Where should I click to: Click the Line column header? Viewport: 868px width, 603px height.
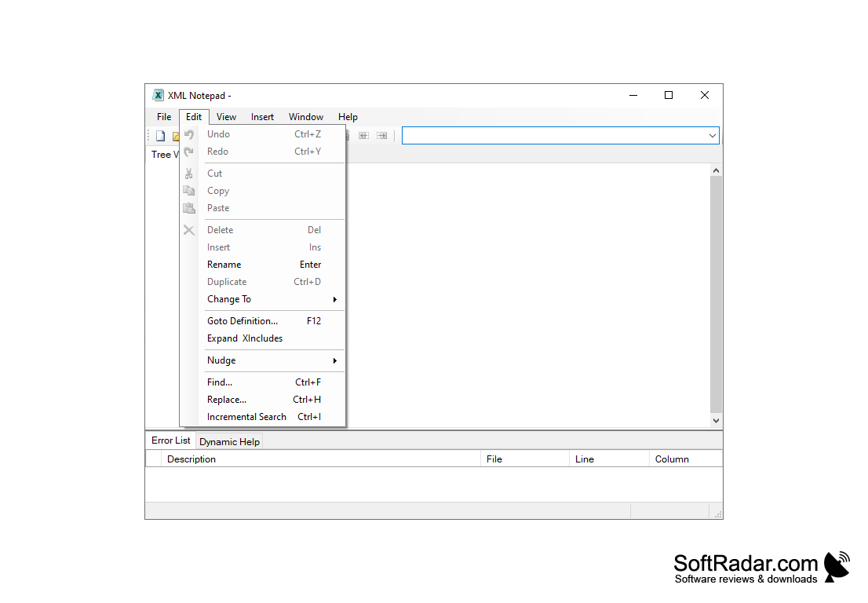click(609, 459)
